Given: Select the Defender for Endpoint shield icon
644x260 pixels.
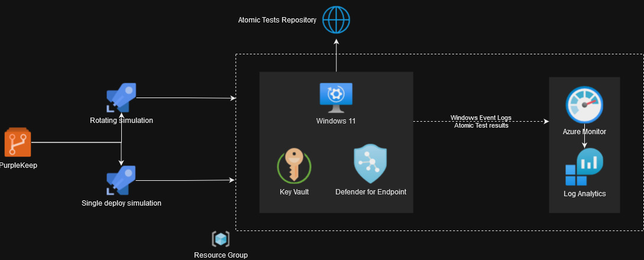Looking at the screenshot, I should 370,164.
